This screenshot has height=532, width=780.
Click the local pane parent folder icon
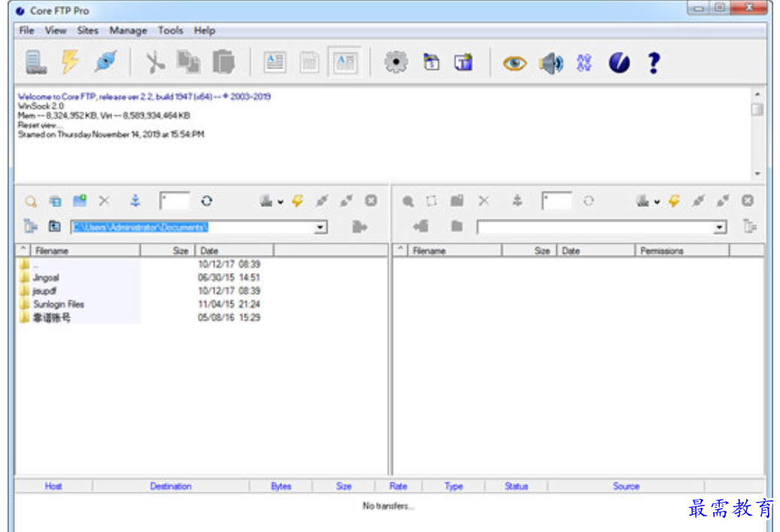coord(54,226)
